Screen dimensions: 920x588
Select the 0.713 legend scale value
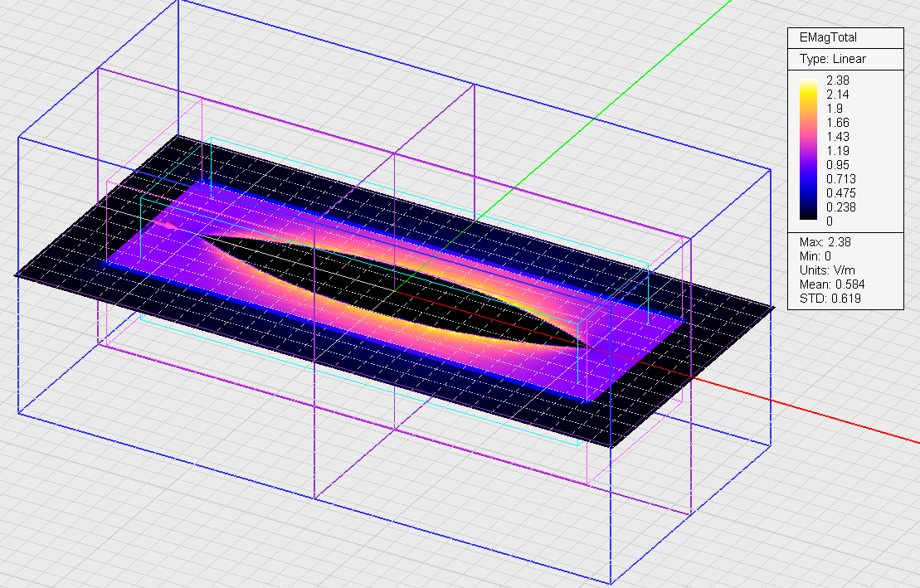[840, 179]
